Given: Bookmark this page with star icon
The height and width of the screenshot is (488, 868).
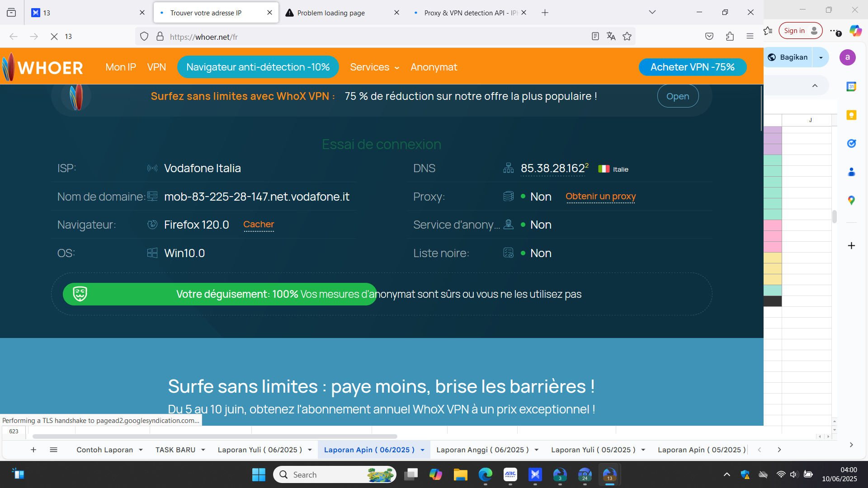Looking at the screenshot, I should click(x=627, y=37).
